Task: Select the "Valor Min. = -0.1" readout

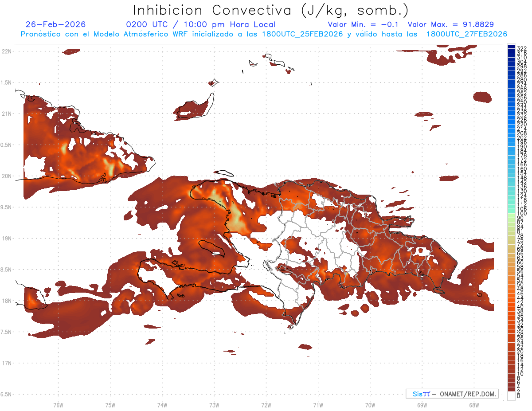Action: [x=363, y=24]
